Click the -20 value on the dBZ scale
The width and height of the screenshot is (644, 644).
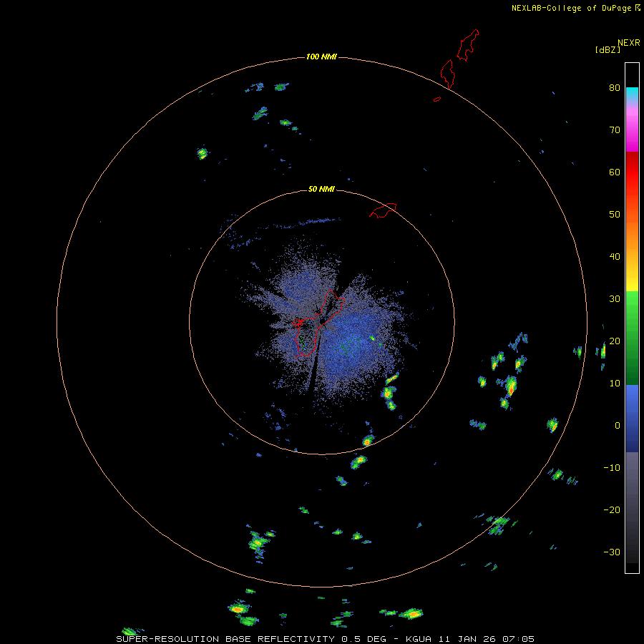(x=612, y=509)
